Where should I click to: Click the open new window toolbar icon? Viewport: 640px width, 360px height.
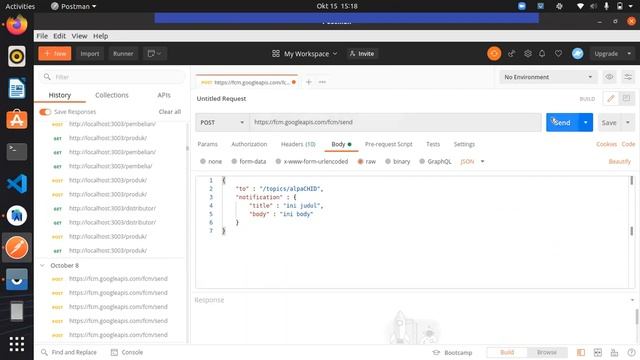[x=154, y=53]
